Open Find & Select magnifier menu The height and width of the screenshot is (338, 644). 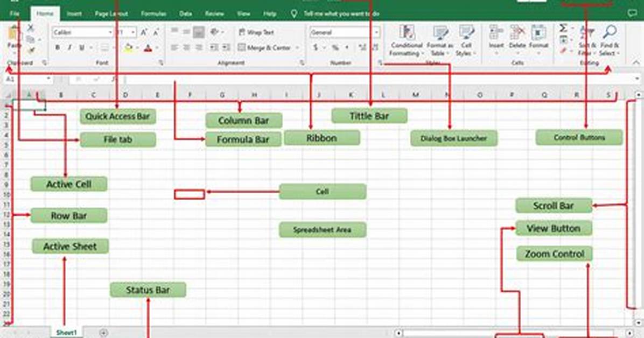610,41
